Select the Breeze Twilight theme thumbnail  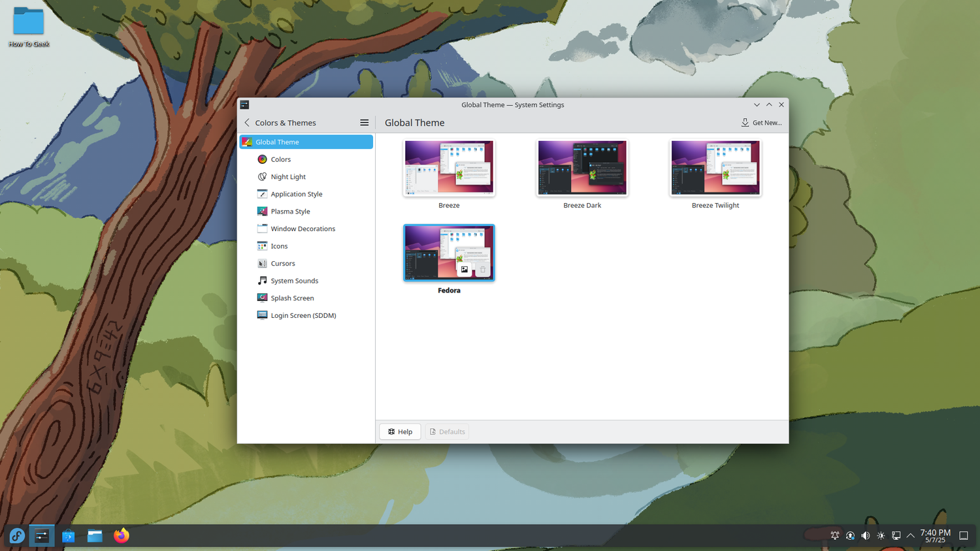[x=715, y=168]
